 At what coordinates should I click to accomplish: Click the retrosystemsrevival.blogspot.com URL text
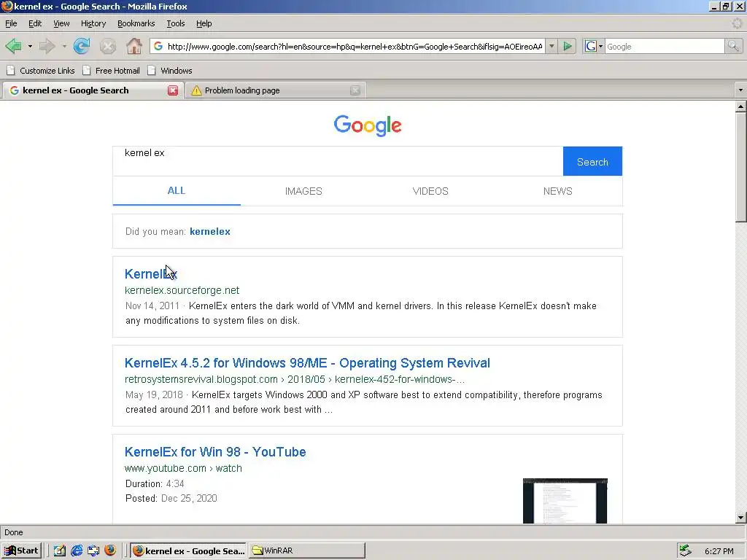tap(201, 379)
